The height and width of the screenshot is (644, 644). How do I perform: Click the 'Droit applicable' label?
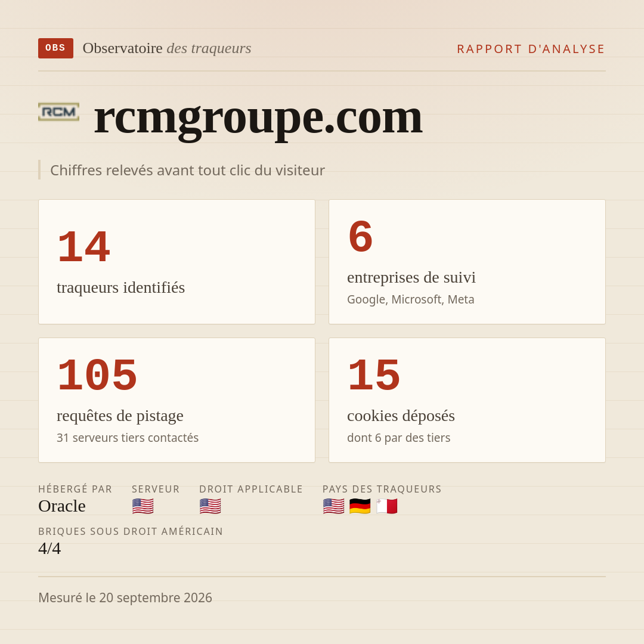click(x=251, y=489)
